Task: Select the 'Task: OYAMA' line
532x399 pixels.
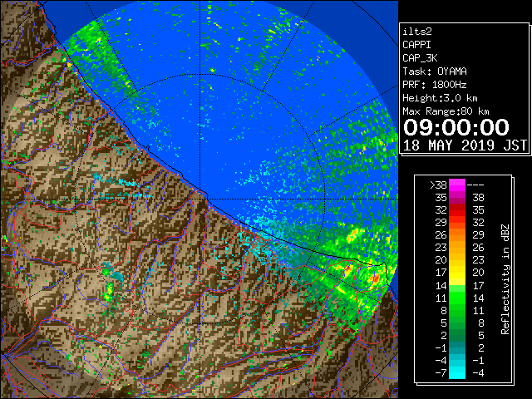Action: (x=435, y=71)
